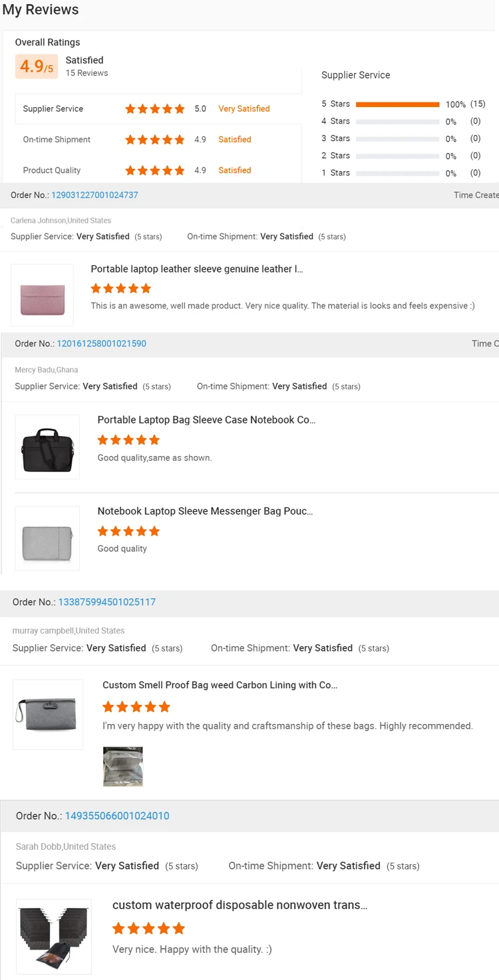This screenshot has height=980, width=499.
Task: Click stars under nonwoven bag review
Action: point(148,928)
